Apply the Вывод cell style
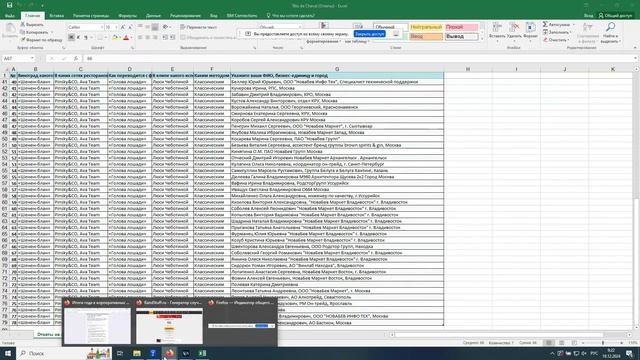Screen dimensions: 640x360 tap(461, 36)
